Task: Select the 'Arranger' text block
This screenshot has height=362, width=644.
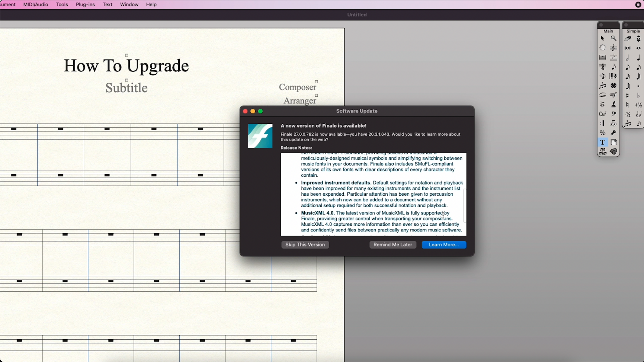Action: click(x=300, y=101)
